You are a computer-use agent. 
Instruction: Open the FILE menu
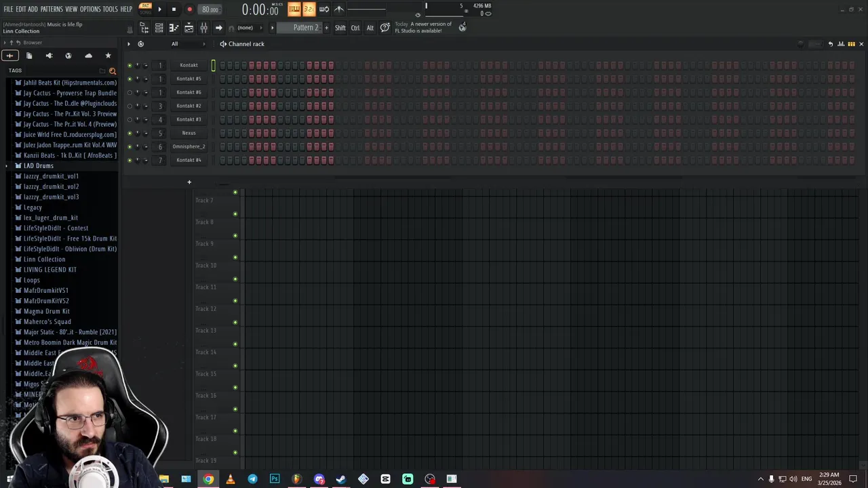click(x=8, y=9)
